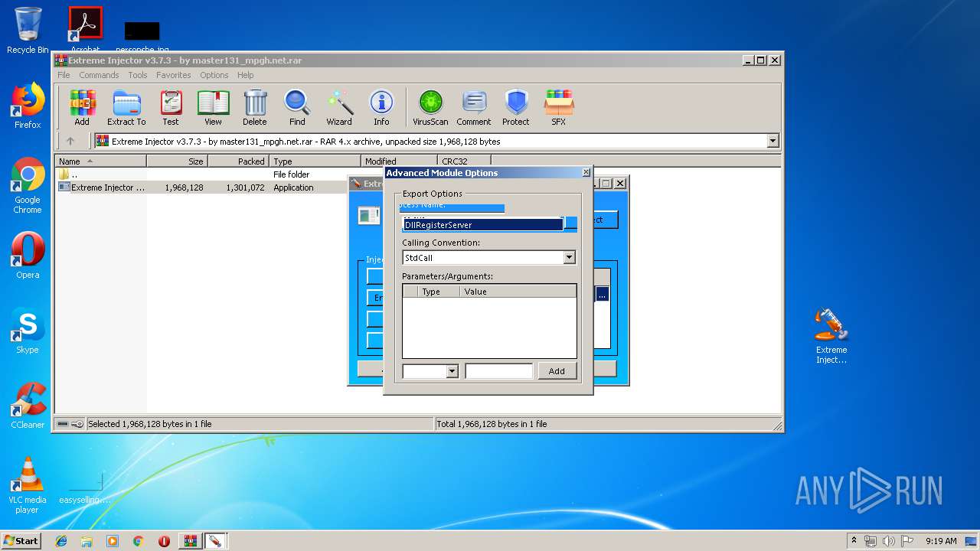Close the Advanced Module Options dialog
The image size is (980, 551).
(x=586, y=173)
